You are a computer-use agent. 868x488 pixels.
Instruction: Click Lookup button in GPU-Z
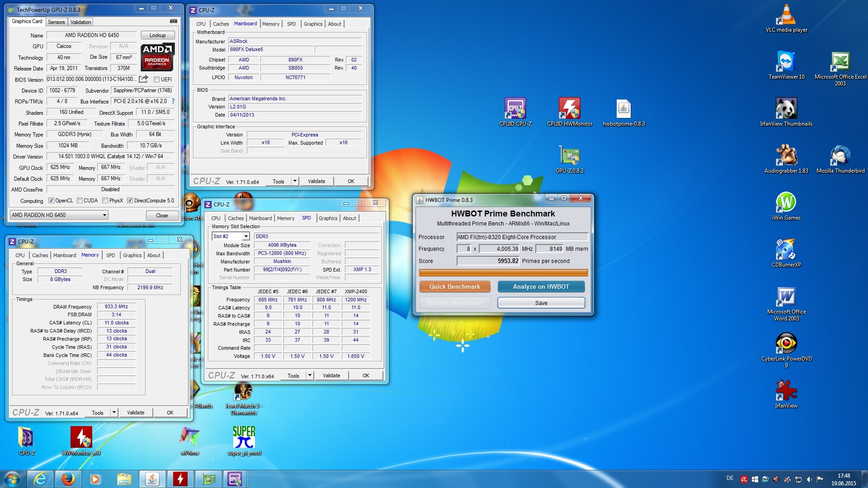[x=157, y=35]
